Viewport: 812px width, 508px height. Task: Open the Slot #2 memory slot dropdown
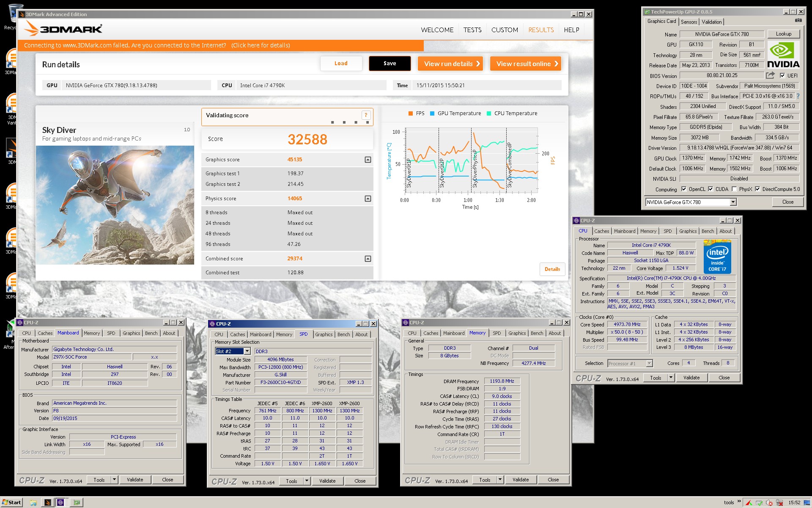click(247, 351)
